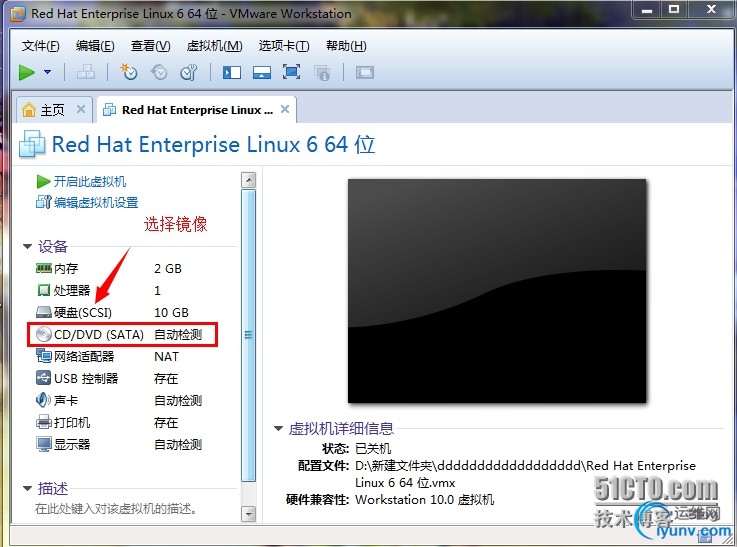Image resolution: width=737 pixels, height=547 pixels.
Task: Click the scroll down arrow of device panel
Action: [x=248, y=514]
